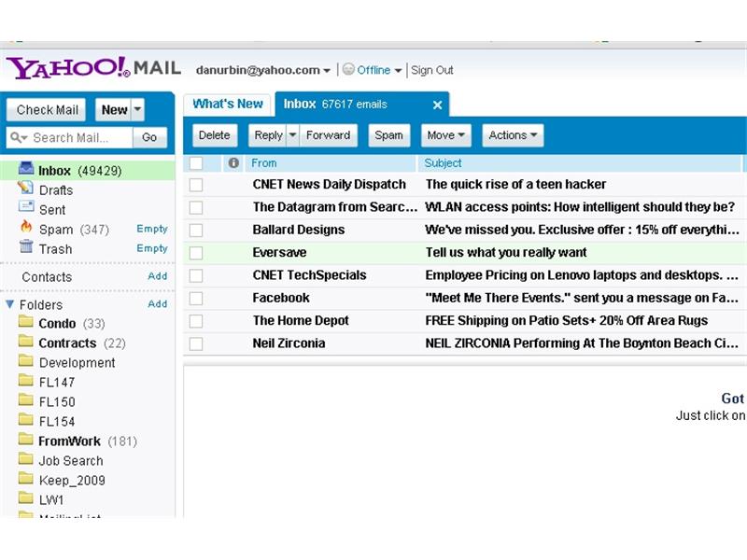The image size is (747, 560).
Task: Check the CNET News Daily Dispatch email
Action: click(x=196, y=185)
